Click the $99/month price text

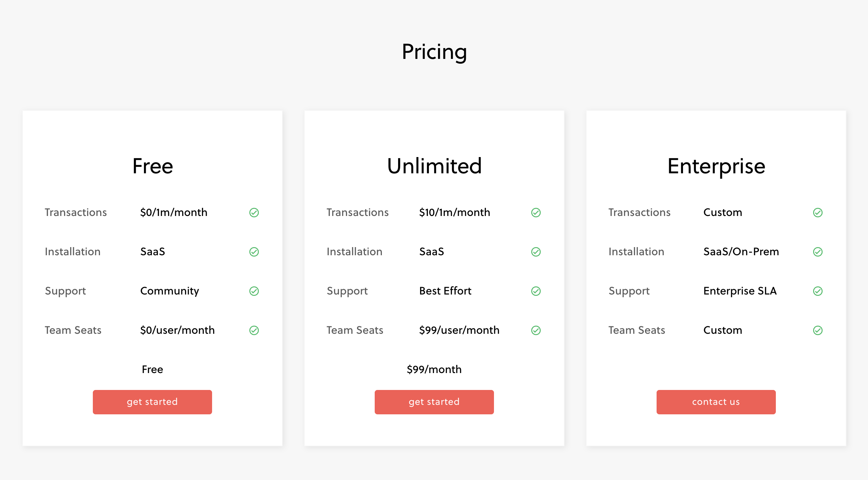click(x=434, y=369)
